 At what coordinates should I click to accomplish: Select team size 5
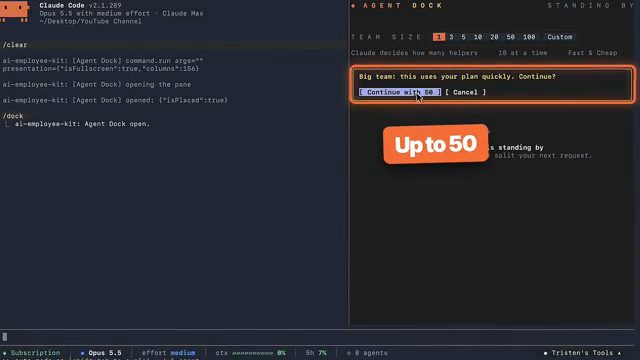coord(463,37)
